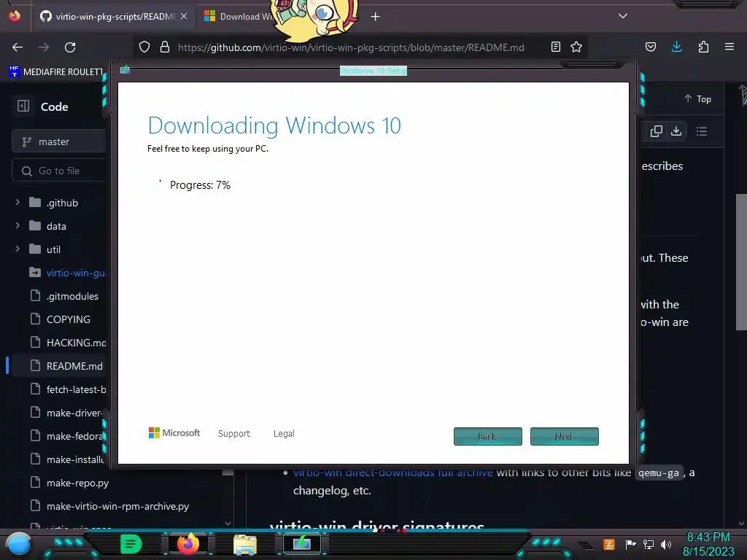Screen dimensions: 747x560
Task: Open the Legal link in setup window
Action: (x=284, y=433)
